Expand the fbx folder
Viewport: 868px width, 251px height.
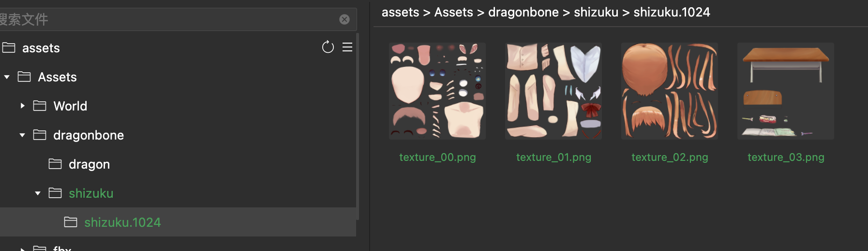click(x=22, y=249)
